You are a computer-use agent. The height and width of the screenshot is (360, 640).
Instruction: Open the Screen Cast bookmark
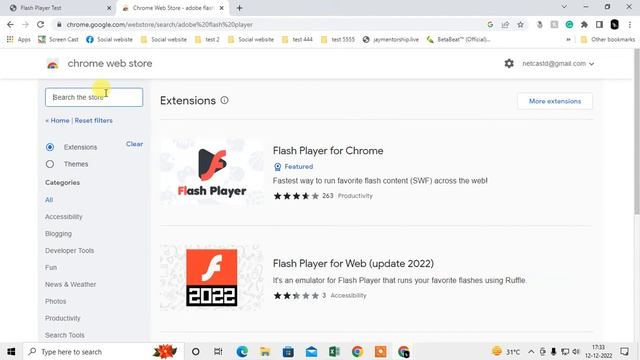[x=58, y=40]
